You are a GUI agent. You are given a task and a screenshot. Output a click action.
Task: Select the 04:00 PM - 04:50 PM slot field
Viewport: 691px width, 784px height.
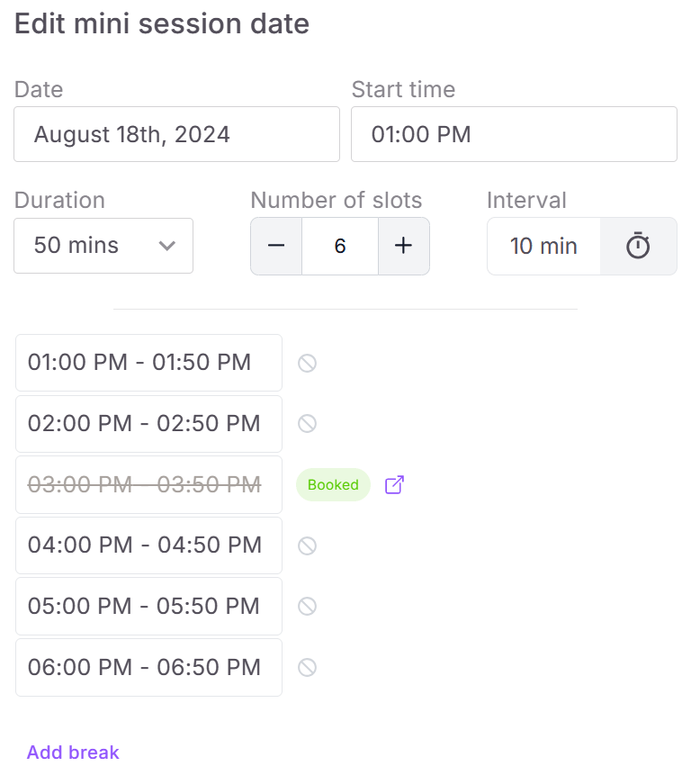tap(148, 545)
